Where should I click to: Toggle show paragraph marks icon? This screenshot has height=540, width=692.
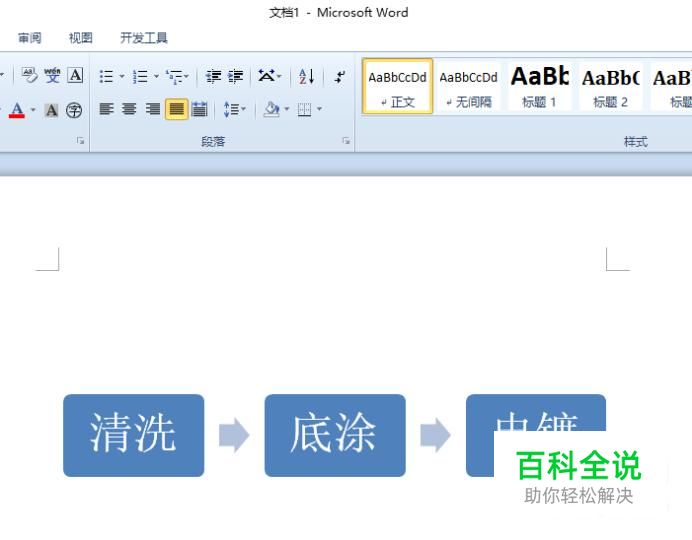coord(339,76)
